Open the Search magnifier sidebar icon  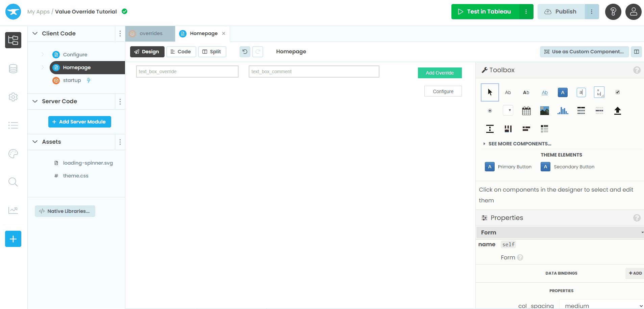13,182
